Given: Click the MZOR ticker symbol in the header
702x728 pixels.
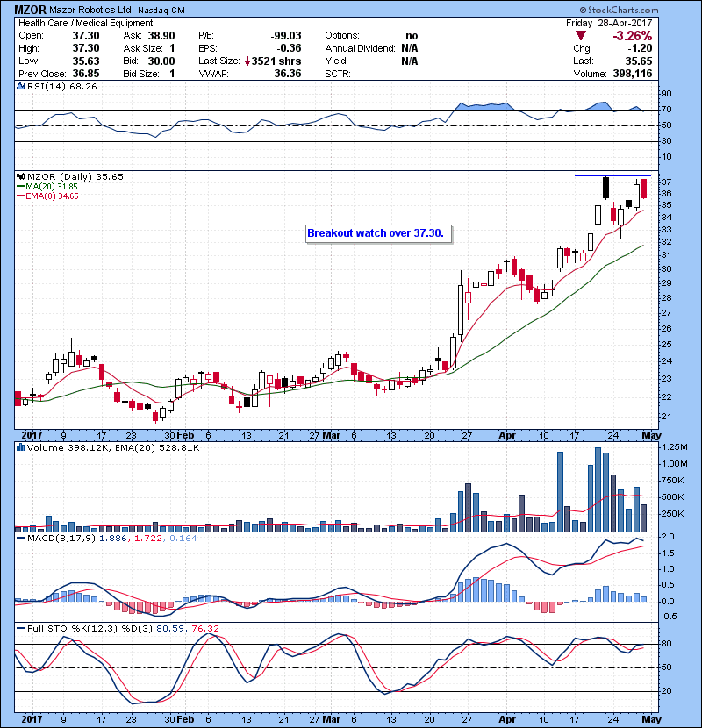Looking at the screenshot, I should 30,10.
